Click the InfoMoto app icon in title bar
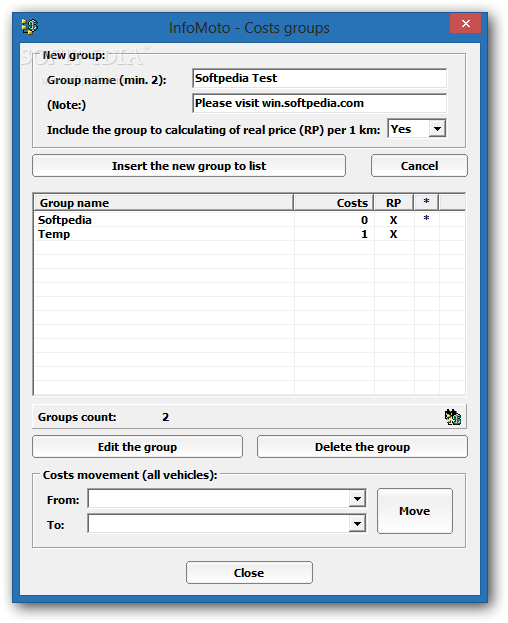 [30, 27]
